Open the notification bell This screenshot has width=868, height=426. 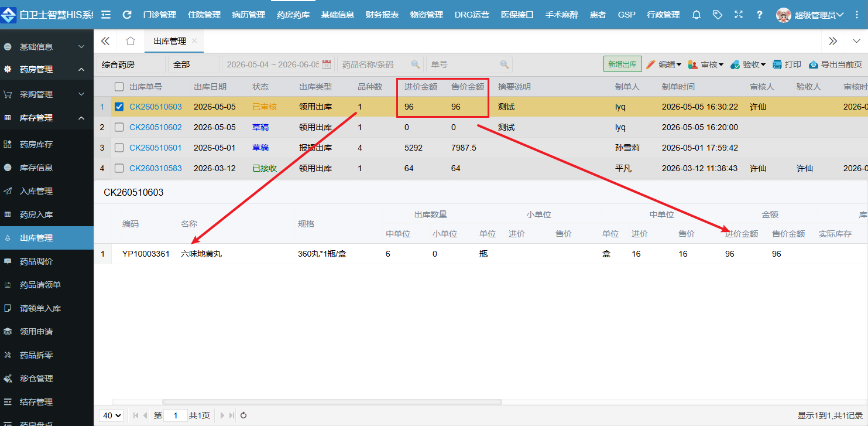pos(697,15)
